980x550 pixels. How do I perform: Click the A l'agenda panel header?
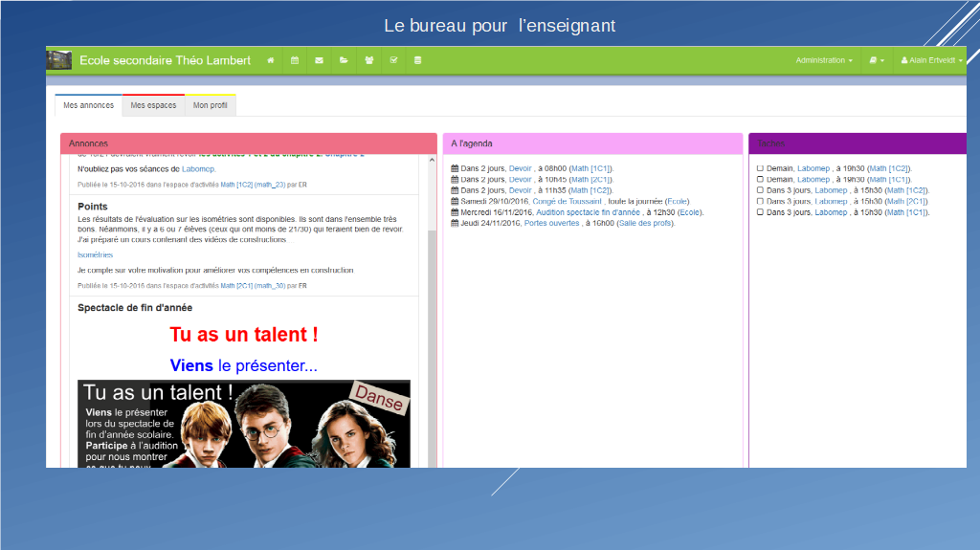click(x=592, y=143)
